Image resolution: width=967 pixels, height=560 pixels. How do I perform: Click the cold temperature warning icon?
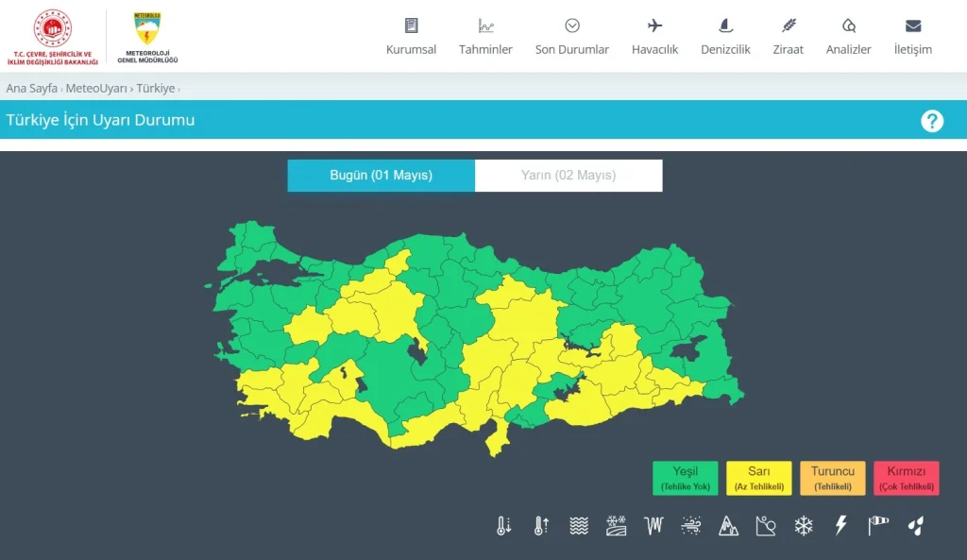[x=504, y=526]
